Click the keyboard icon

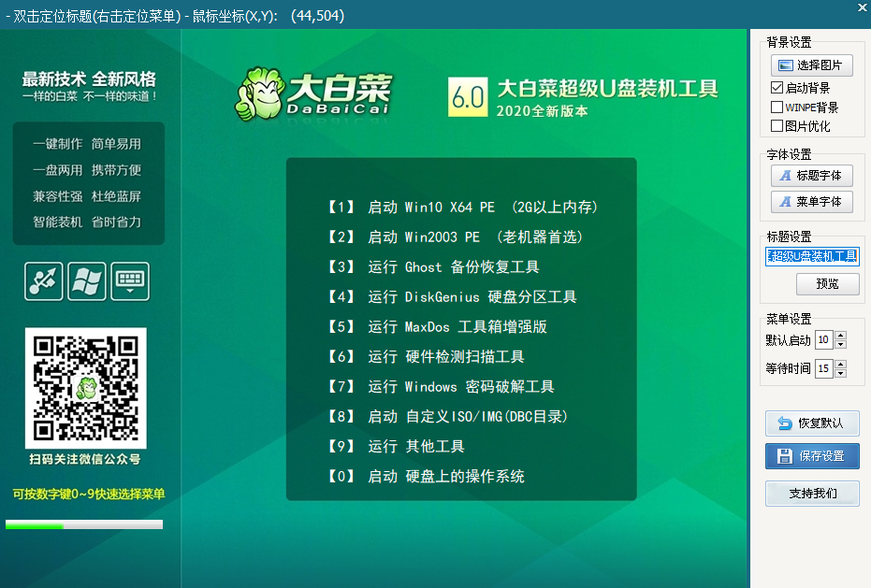coord(130,281)
